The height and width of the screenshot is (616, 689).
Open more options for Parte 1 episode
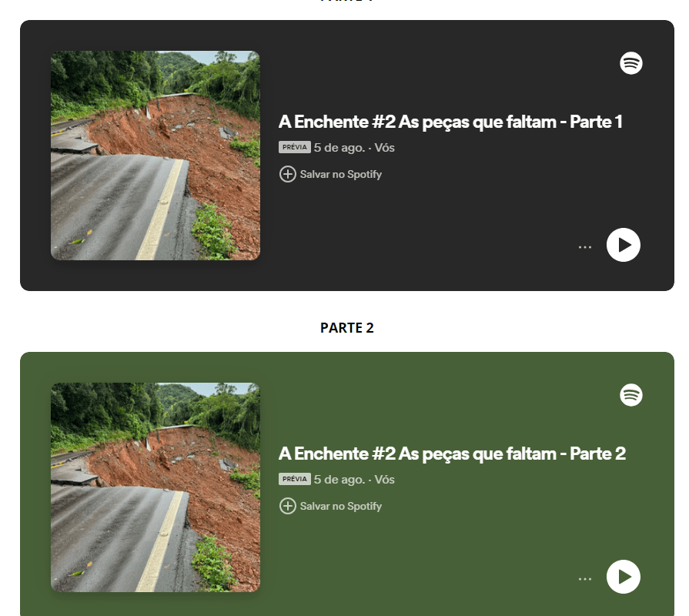coord(585,247)
